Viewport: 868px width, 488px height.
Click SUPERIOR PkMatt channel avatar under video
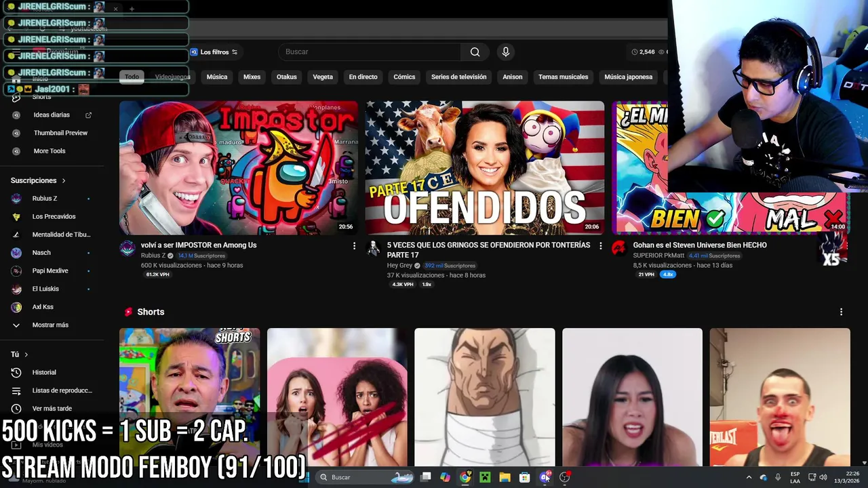tap(619, 248)
